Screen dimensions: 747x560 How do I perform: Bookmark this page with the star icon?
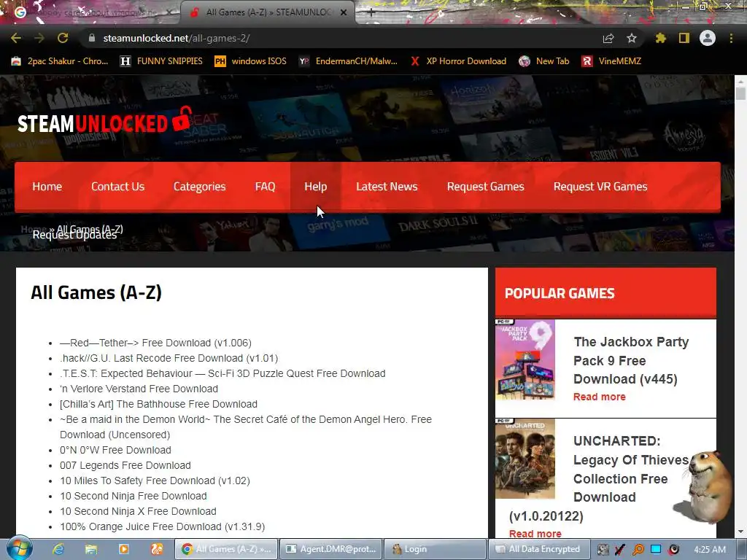click(632, 38)
